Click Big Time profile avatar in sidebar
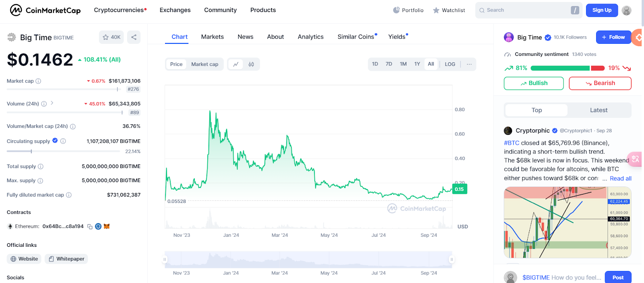The width and height of the screenshot is (644, 283). pos(509,37)
